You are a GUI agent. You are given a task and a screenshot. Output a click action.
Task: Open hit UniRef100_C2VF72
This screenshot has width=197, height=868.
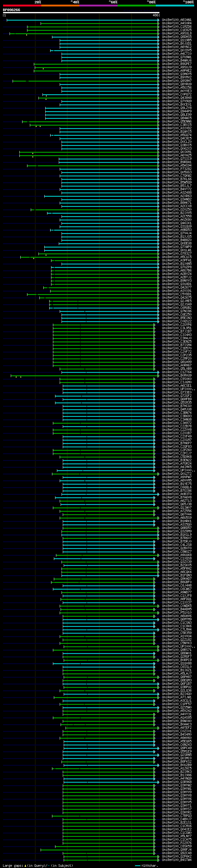click(176, 352)
